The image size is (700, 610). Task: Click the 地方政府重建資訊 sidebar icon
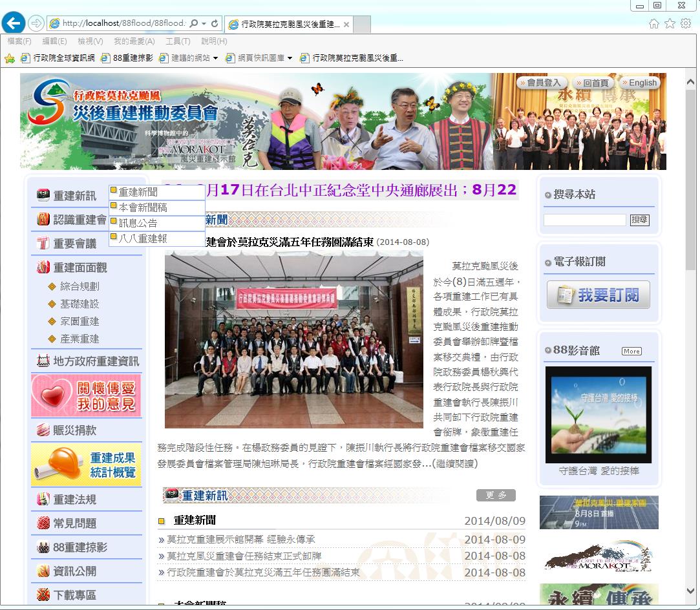43,361
